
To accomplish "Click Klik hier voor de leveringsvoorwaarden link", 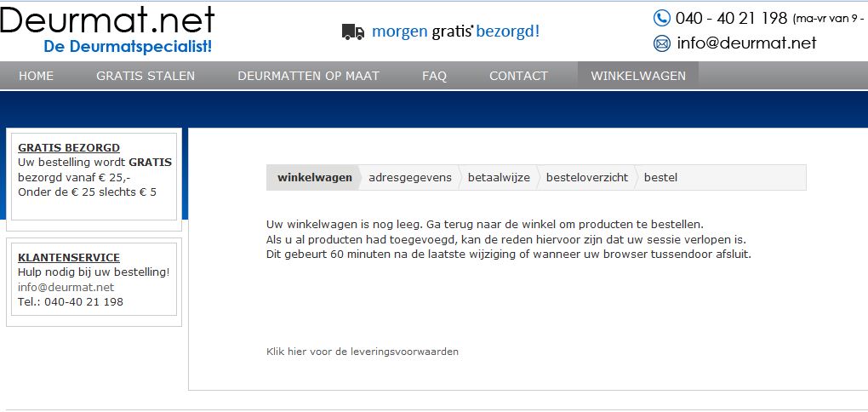I will pos(363,352).
